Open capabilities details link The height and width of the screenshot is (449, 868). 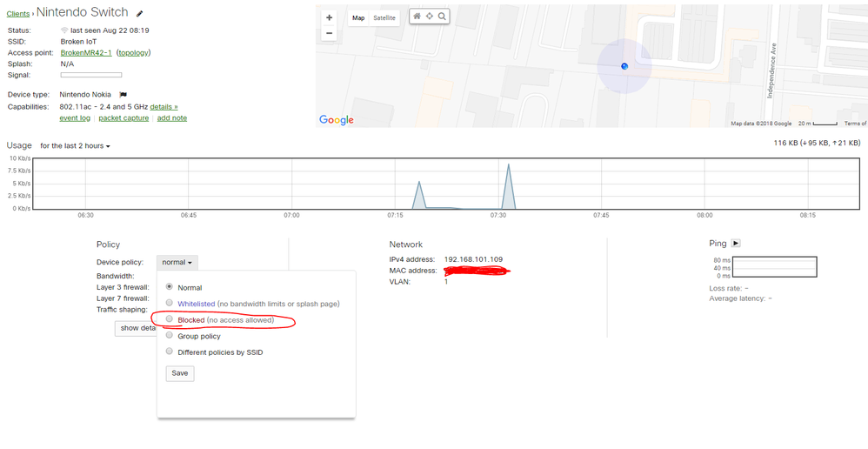(164, 107)
